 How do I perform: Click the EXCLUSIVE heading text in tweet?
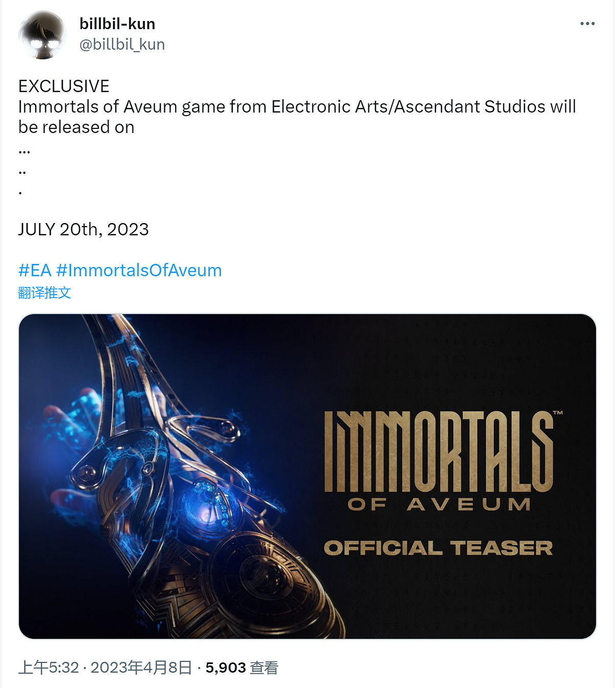[64, 86]
